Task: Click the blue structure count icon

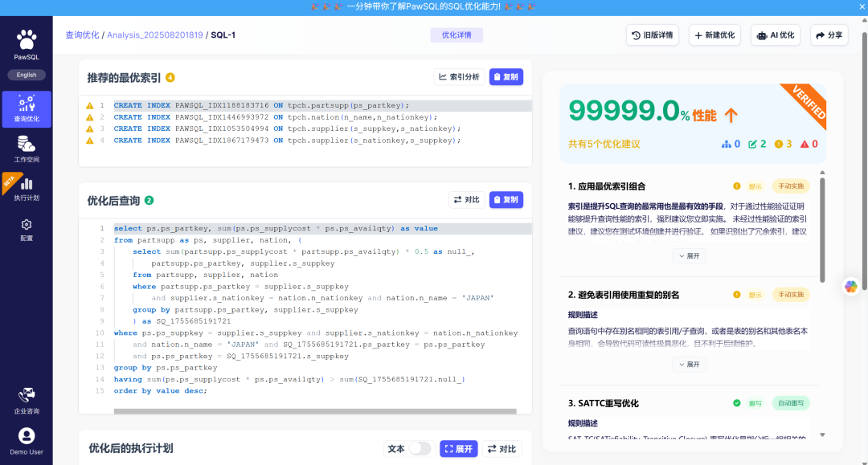Action: pos(727,145)
